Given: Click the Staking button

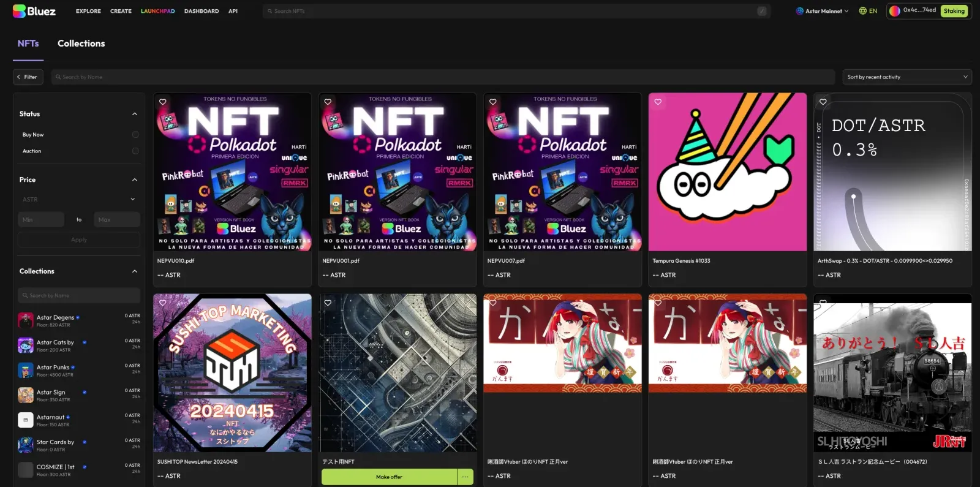Looking at the screenshot, I should click(x=954, y=11).
